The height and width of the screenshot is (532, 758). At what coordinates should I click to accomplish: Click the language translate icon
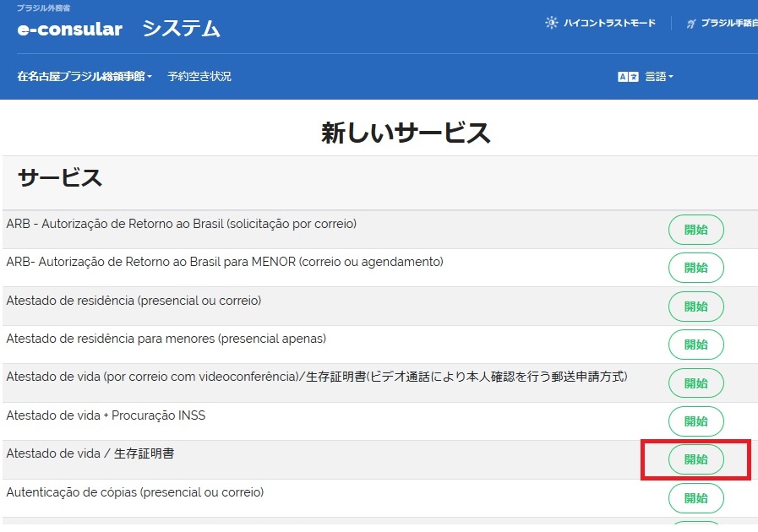pyautogui.click(x=628, y=77)
